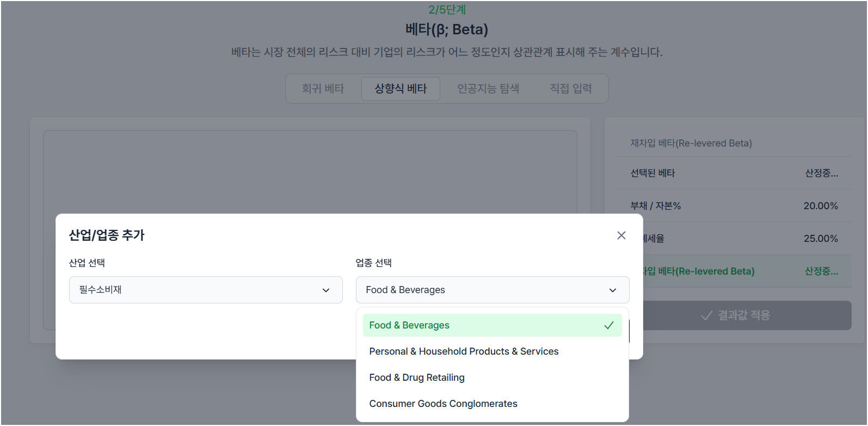Viewport: 868px width, 426px height.
Task: Choose Personal & Household Products & Services option
Action: pos(464,351)
